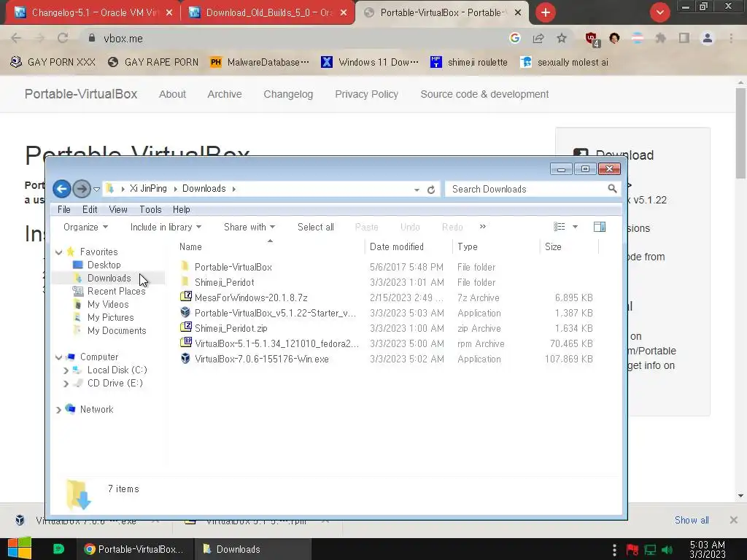Toggle Chrome side panel icon
This screenshot has width=747, height=560.
[684, 38]
